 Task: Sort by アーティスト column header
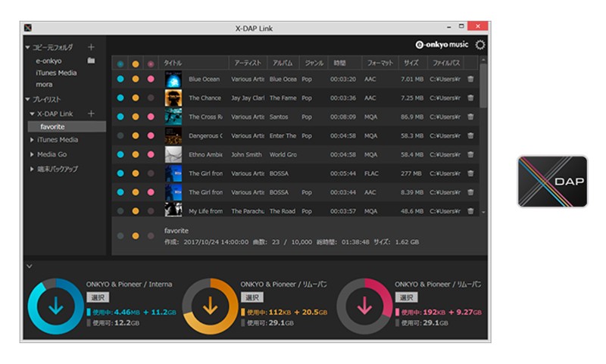(x=248, y=63)
